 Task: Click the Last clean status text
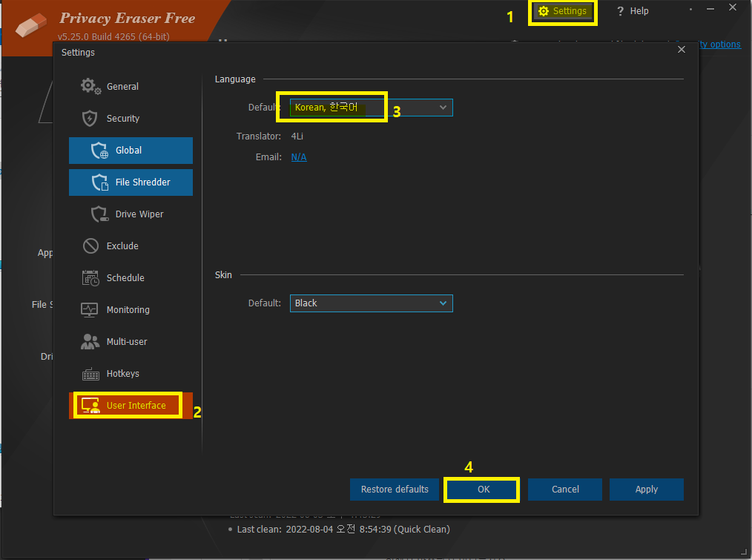point(343,530)
